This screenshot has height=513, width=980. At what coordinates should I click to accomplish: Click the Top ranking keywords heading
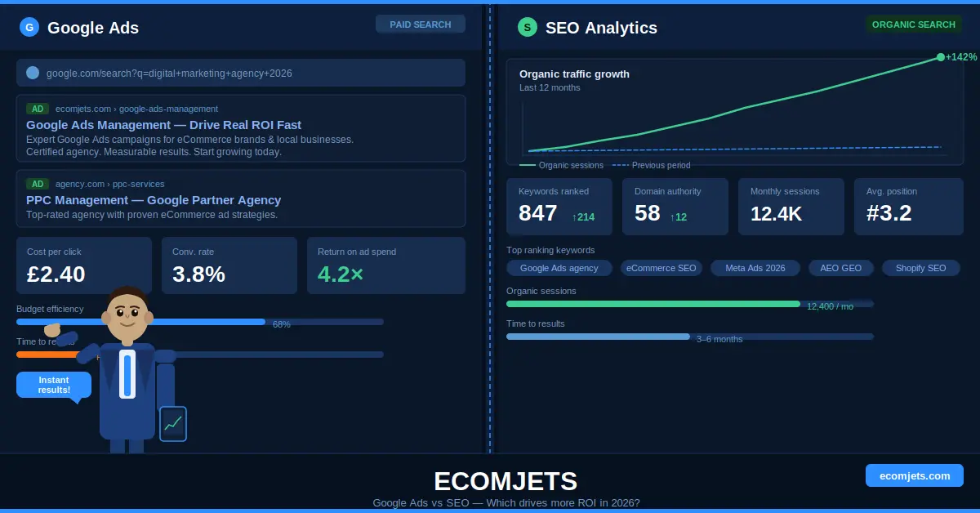(550, 250)
